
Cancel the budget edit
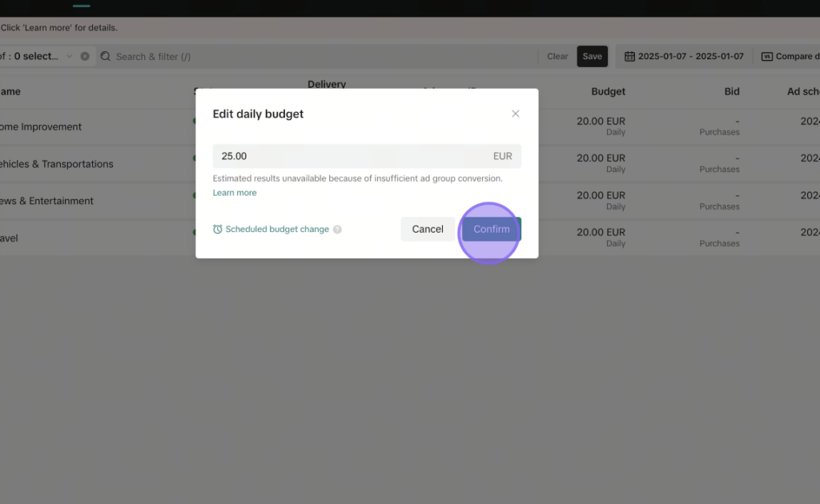pyautogui.click(x=428, y=230)
